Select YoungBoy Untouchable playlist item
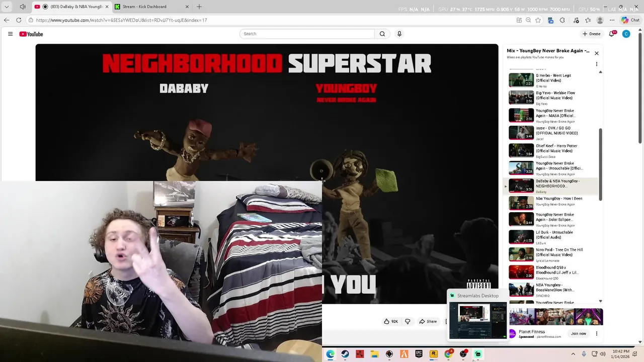The image size is (644, 362). click(551, 168)
